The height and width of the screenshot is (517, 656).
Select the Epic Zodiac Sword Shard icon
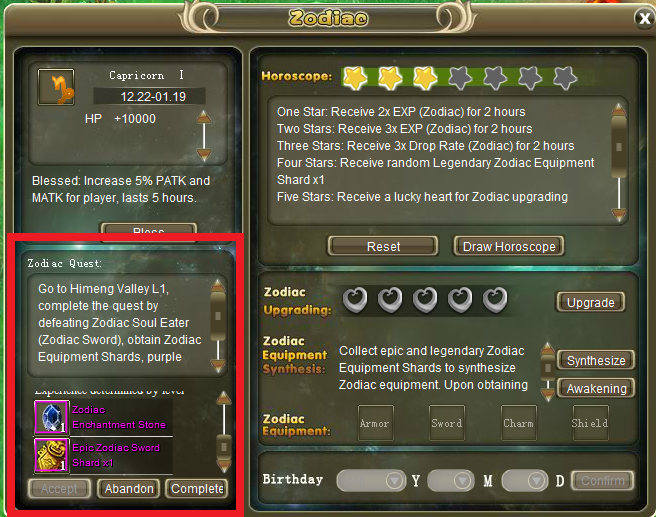[x=51, y=455]
